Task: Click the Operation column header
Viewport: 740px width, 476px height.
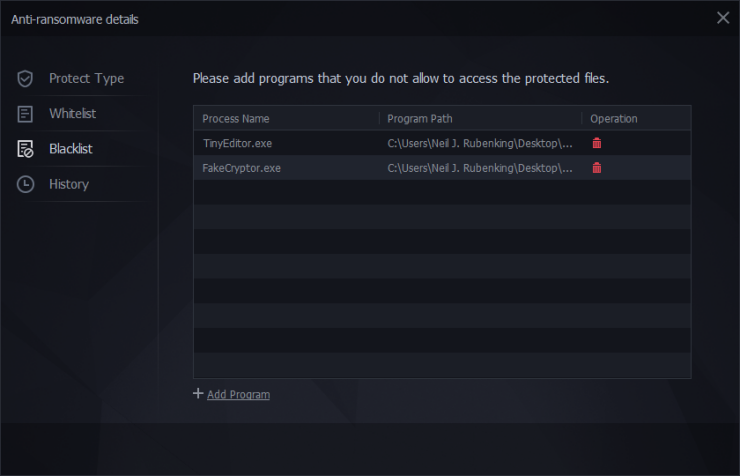Action: (613, 119)
